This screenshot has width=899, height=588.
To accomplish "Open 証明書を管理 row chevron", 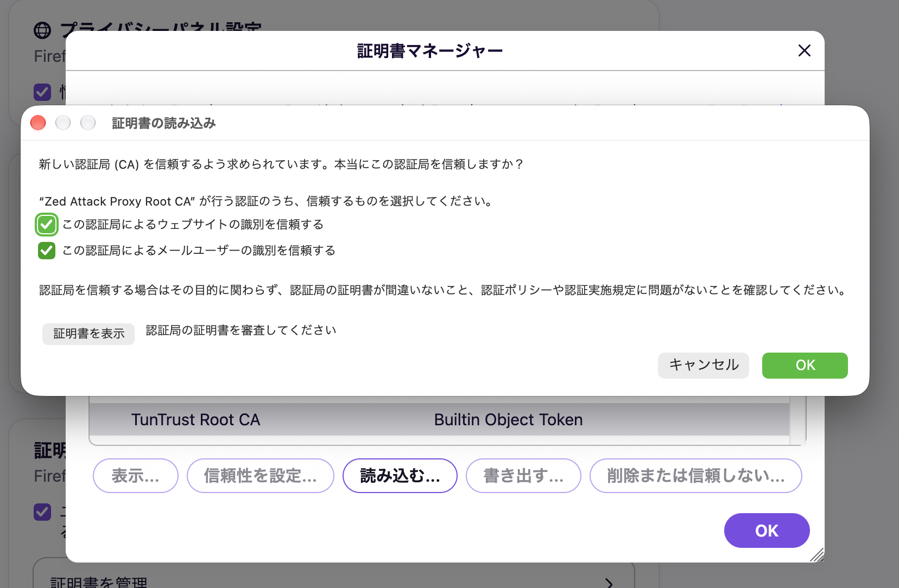I will (x=609, y=583).
